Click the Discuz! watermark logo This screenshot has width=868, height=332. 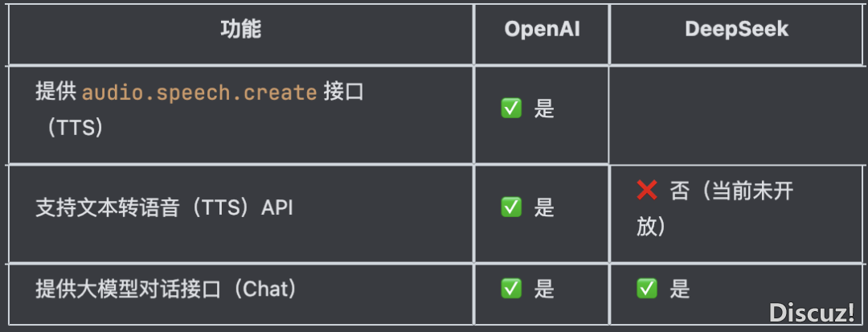pos(812,314)
